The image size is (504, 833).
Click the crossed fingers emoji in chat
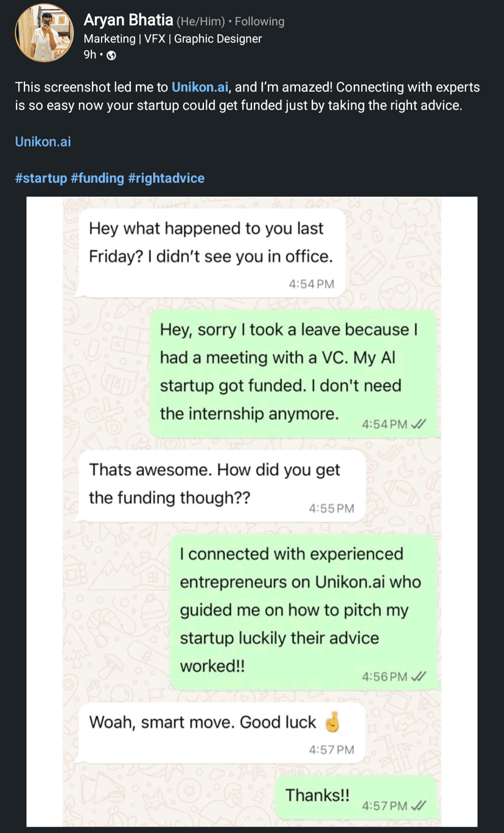(x=332, y=722)
